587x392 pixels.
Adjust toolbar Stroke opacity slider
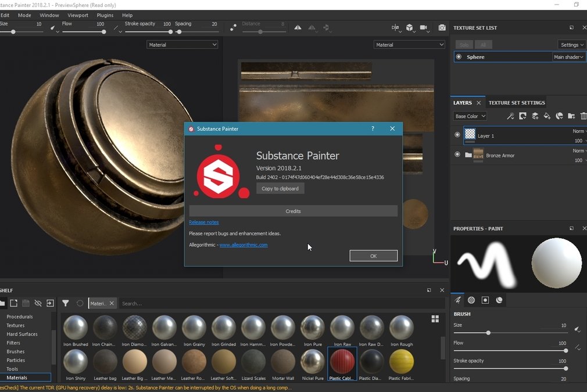[x=149, y=32]
